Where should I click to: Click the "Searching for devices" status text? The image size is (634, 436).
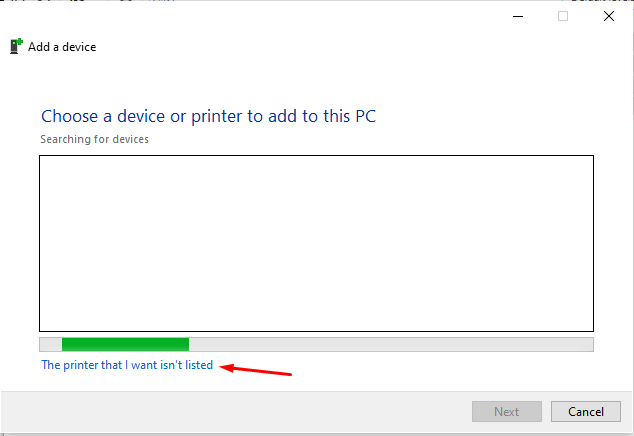[94, 139]
